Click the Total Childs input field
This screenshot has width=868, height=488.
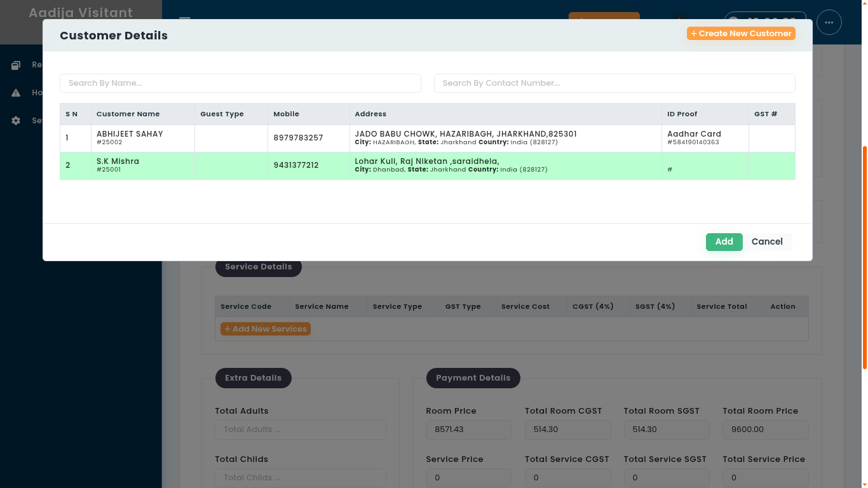click(x=300, y=478)
